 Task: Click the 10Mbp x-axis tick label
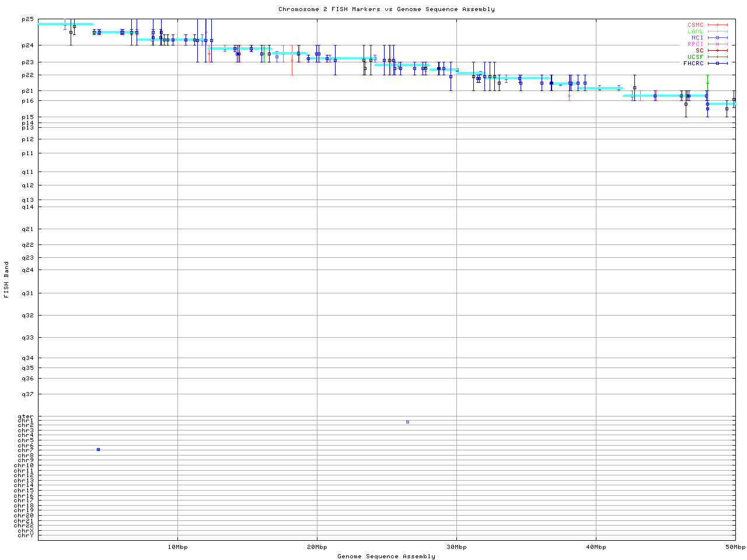coord(177,547)
